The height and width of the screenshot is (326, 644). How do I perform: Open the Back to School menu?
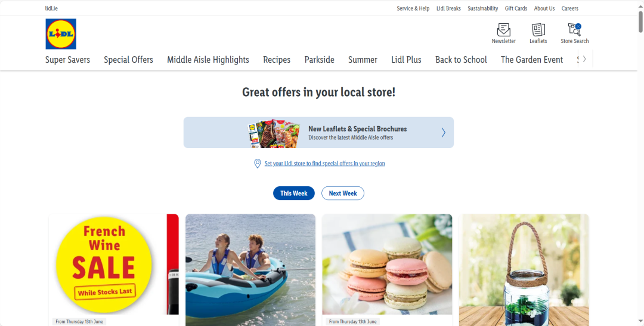point(461,60)
